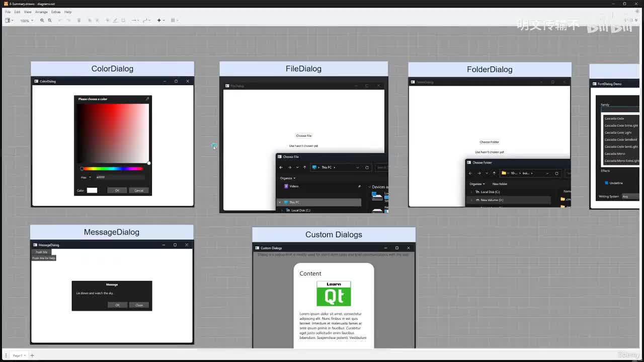The height and width of the screenshot is (362, 644).
Task: Pick a shade in red gradient field
Action: (x=113, y=133)
